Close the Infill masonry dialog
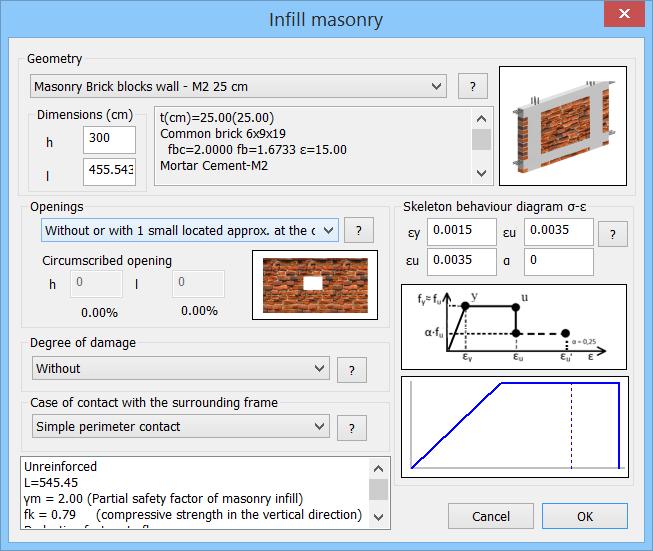Image resolution: width=653 pixels, height=551 pixels. (x=624, y=13)
